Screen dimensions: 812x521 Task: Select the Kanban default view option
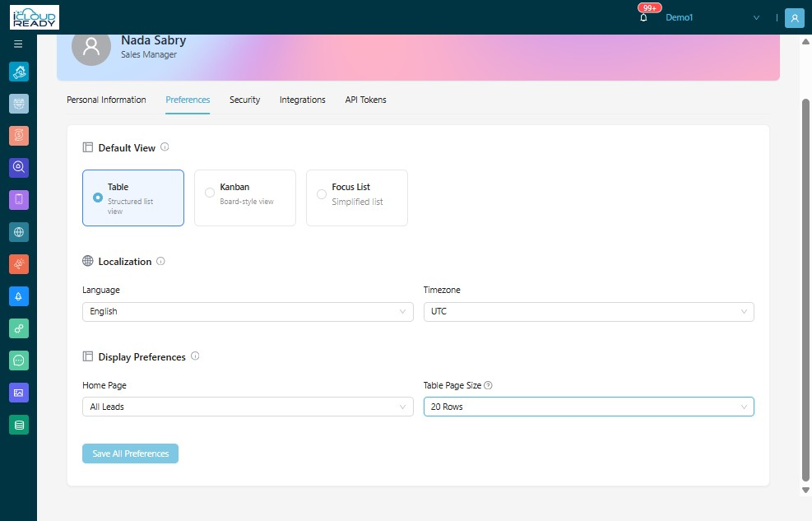[x=245, y=198]
